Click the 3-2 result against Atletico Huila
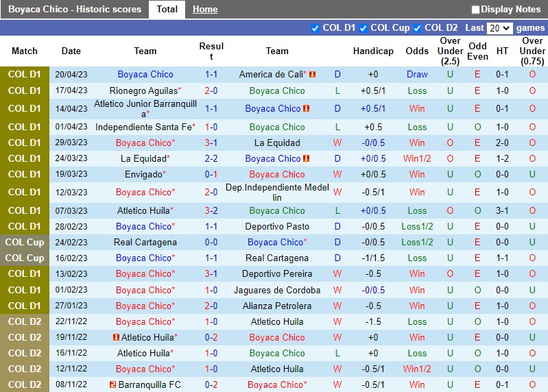 point(211,211)
